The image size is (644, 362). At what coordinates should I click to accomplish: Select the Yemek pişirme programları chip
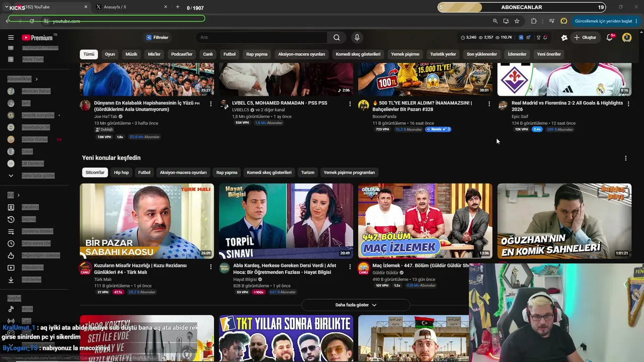tap(349, 172)
